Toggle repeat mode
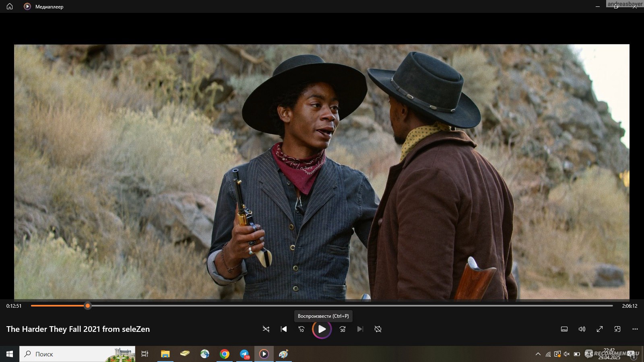The height and width of the screenshot is (362, 644). click(x=378, y=329)
